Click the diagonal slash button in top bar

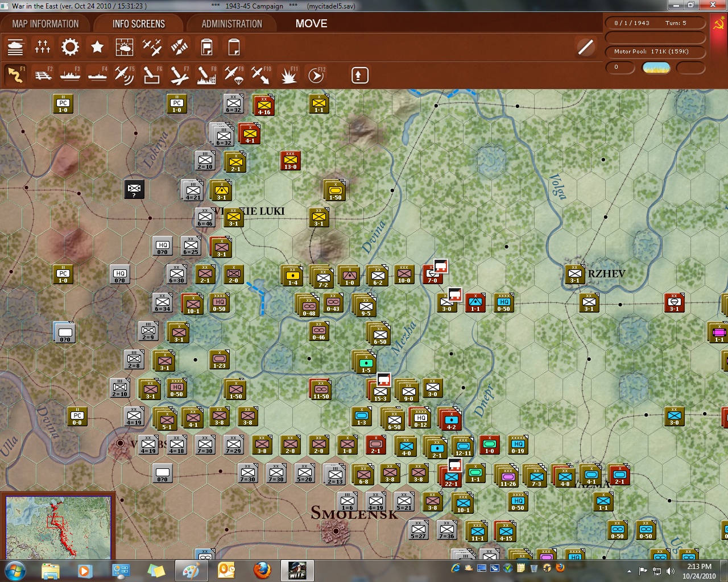pyautogui.click(x=586, y=47)
